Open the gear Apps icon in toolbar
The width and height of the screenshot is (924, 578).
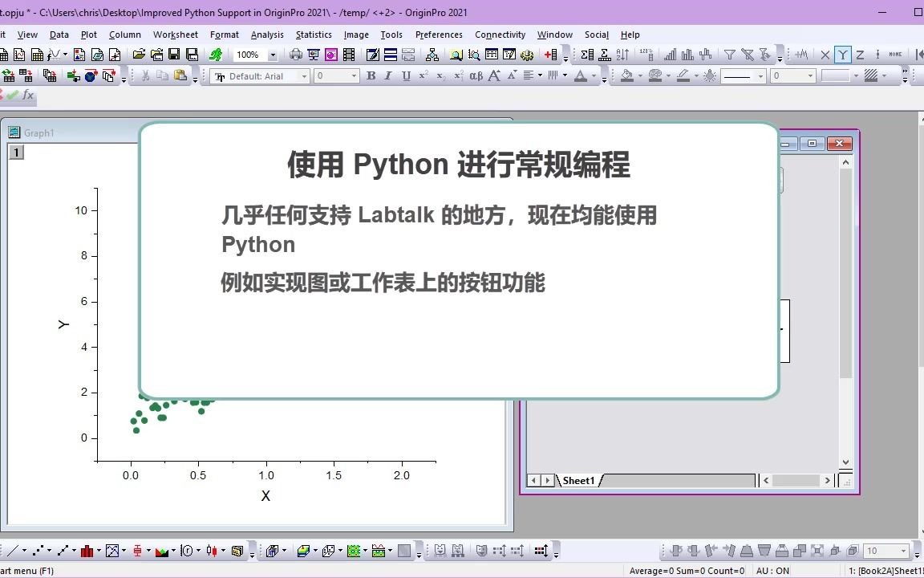point(527,55)
